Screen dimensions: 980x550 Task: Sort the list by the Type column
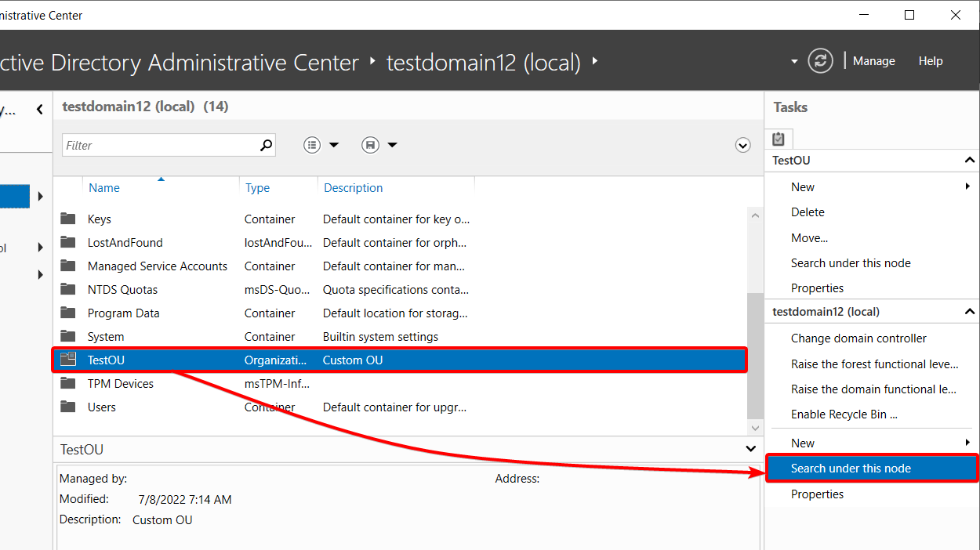(257, 188)
